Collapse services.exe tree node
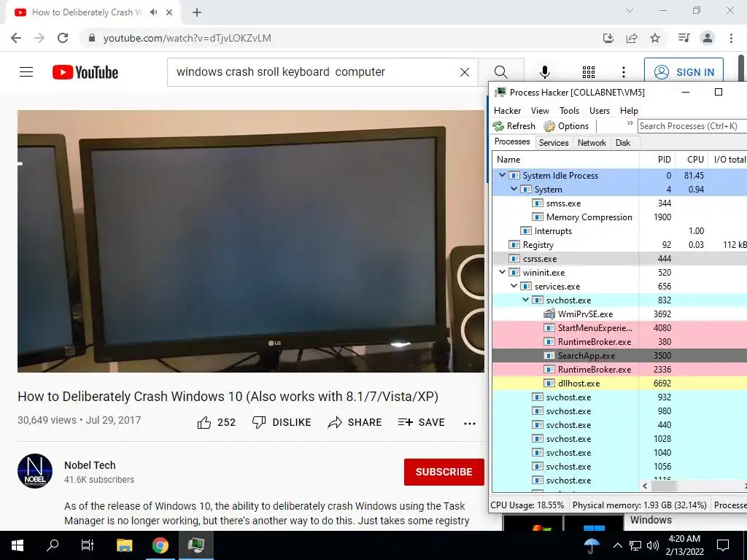747x560 pixels. pos(514,286)
